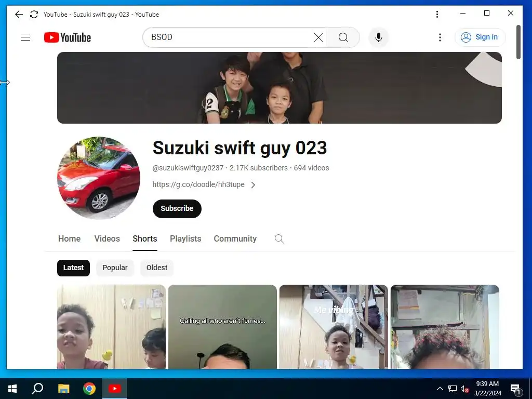
Task: Open the app window's three-dot menu
Action: click(x=437, y=14)
